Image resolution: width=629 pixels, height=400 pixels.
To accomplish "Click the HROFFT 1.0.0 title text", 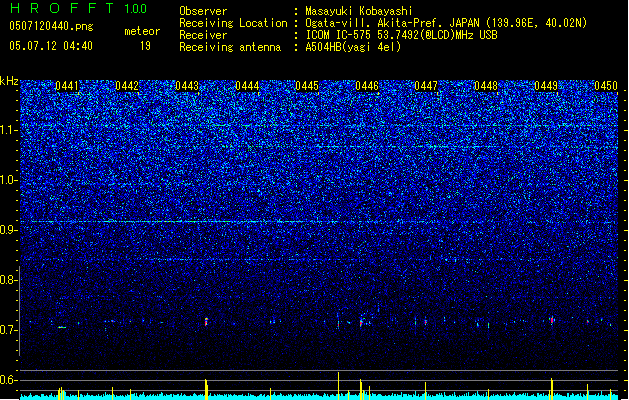I will (x=79, y=8).
